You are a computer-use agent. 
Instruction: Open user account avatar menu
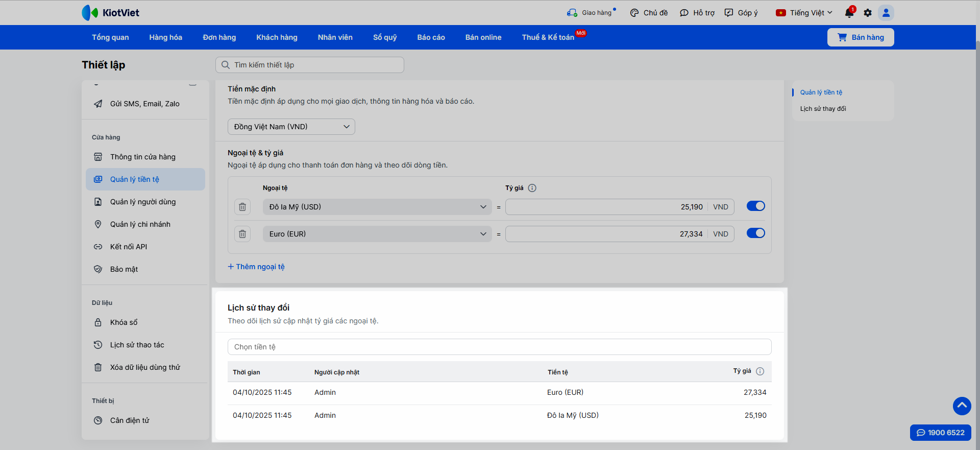(886, 13)
